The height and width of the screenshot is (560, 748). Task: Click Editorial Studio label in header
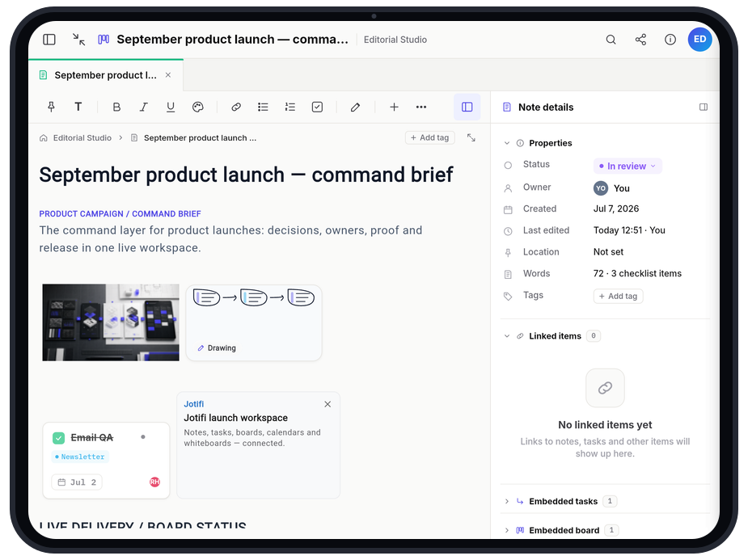click(x=395, y=40)
